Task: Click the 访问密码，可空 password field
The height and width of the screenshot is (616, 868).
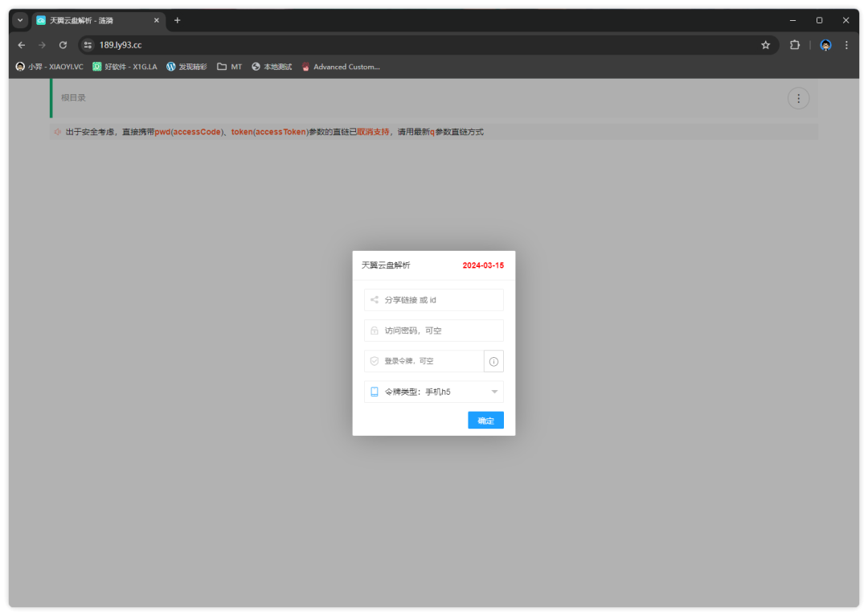Action: 434,331
